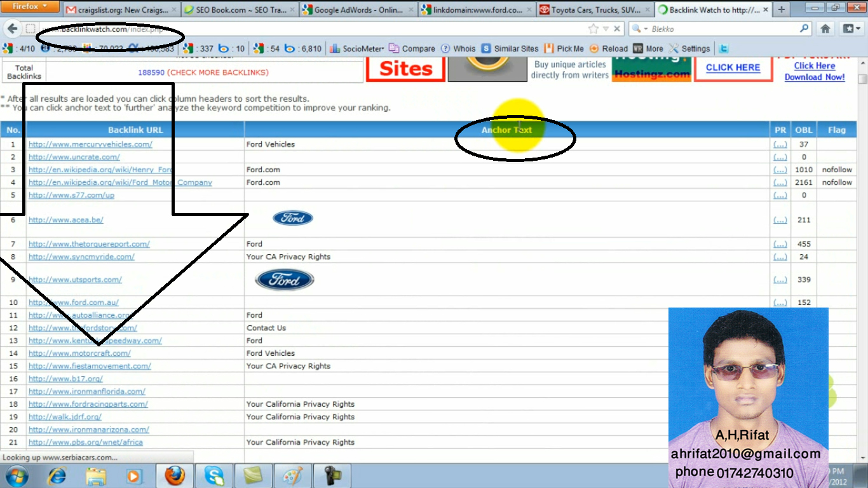Click the Firefox menu button
The width and height of the screenshot is (868, 488).
(x=31, y=6)
